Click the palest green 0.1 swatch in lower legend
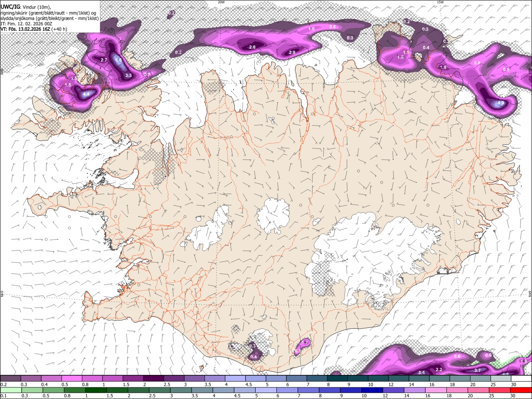 tap(11, 390)
